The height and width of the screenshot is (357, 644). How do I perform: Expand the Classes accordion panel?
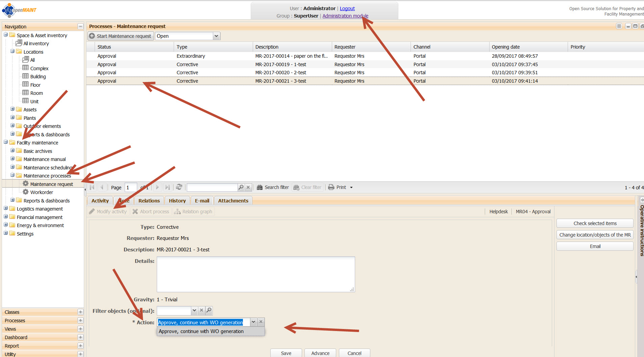click(x=80, y=312)
